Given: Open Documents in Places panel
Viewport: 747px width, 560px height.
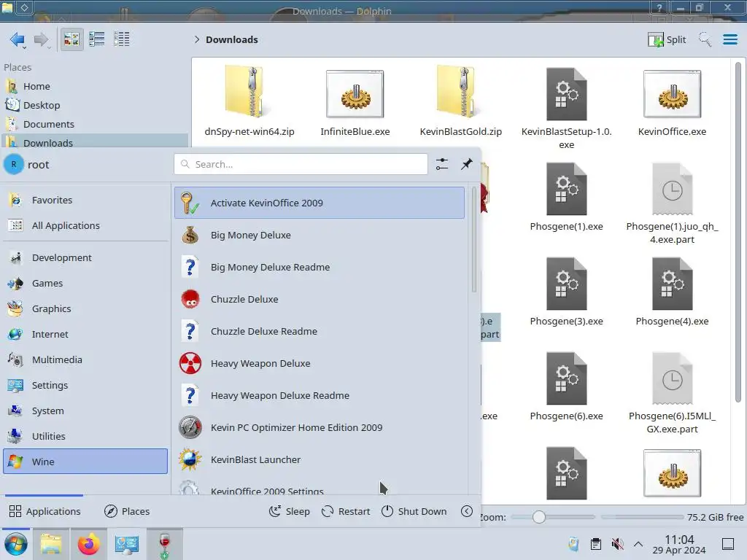Looking at the screenshot, I should tap(95, 124).
